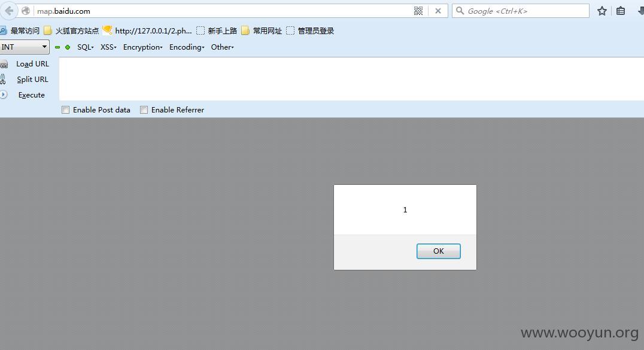Click the Execute button label
Viewport: 644px width, 350px height.
[31, 95]
